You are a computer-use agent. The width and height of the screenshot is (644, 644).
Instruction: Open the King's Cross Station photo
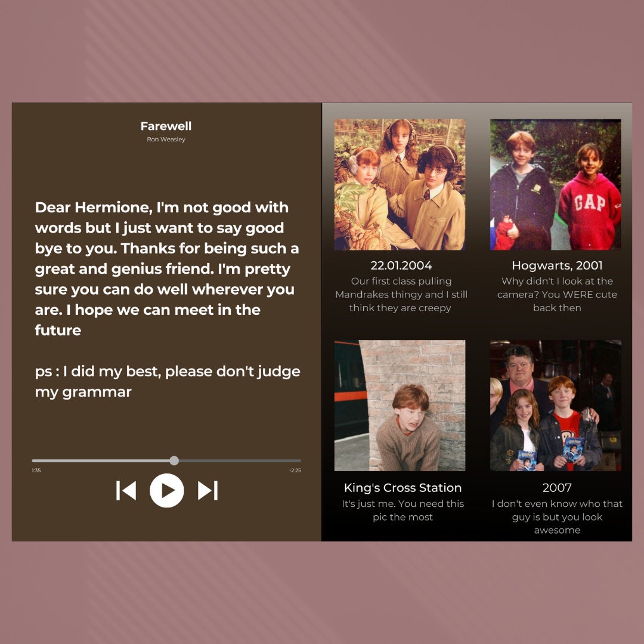pyautogui.click(x=400, y=405)
